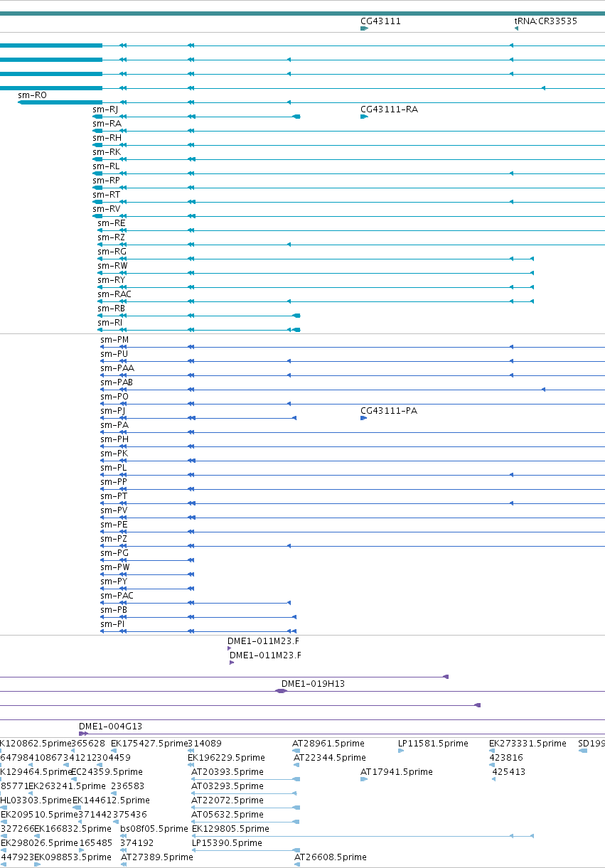Select the sm-RY transcript label
605x868 pixels.
pyautogui.click(x=111, y=280)
